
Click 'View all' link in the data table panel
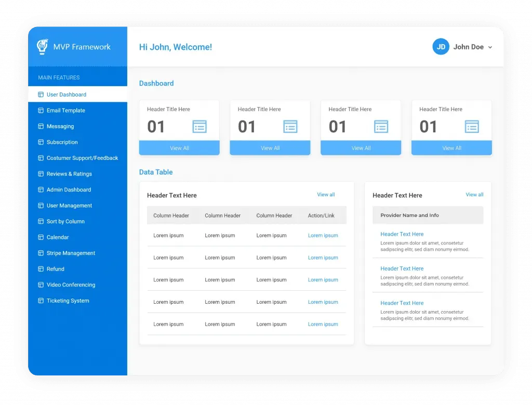326,194
